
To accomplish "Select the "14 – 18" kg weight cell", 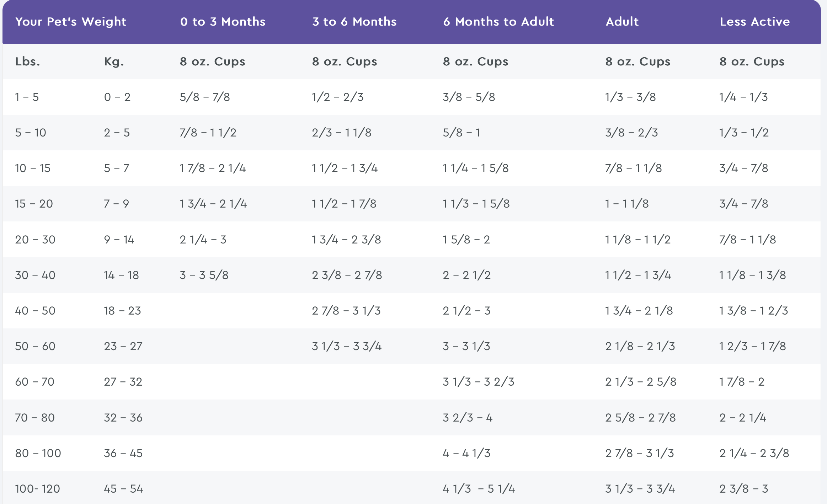I will [x=121, y=275].
